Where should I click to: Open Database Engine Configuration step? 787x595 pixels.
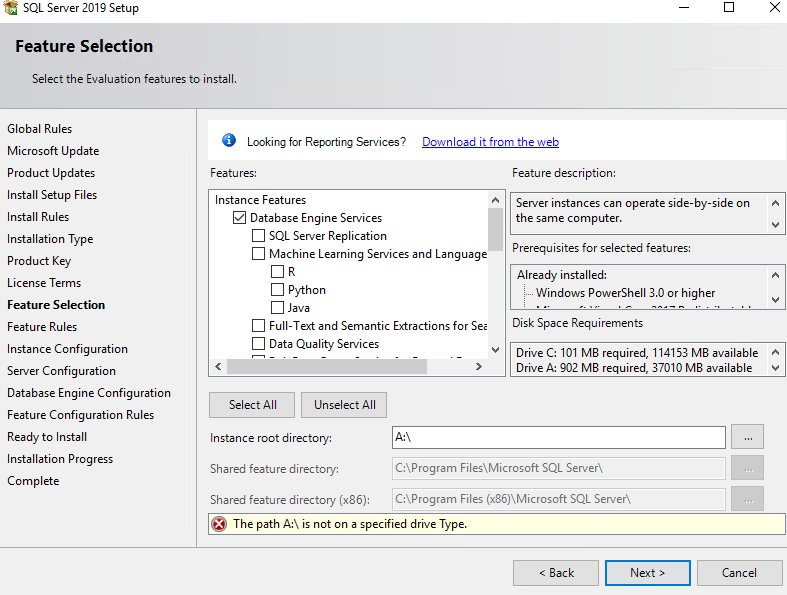tap(89, 393)
